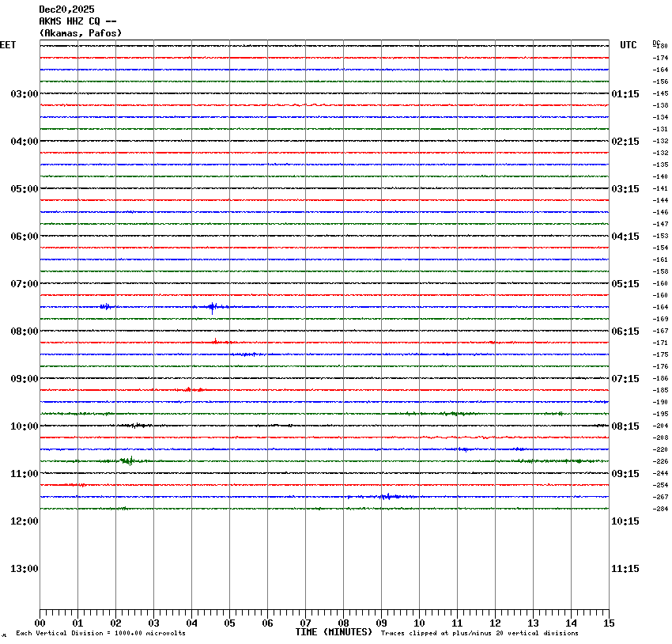Select the 07:00 local time label
This screenshot has width=672, height=644.
click(x=24, y=284)
